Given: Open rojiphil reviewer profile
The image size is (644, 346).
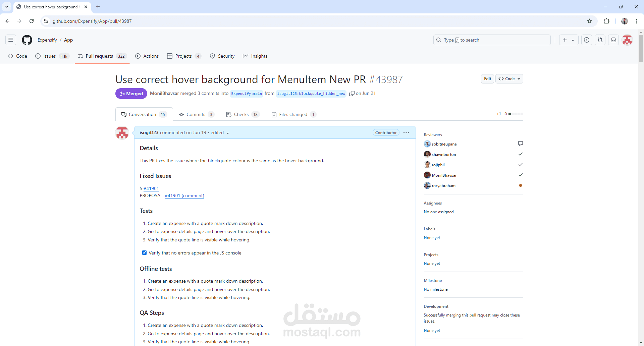Looking at the screenshot, I should coord(438,165).
